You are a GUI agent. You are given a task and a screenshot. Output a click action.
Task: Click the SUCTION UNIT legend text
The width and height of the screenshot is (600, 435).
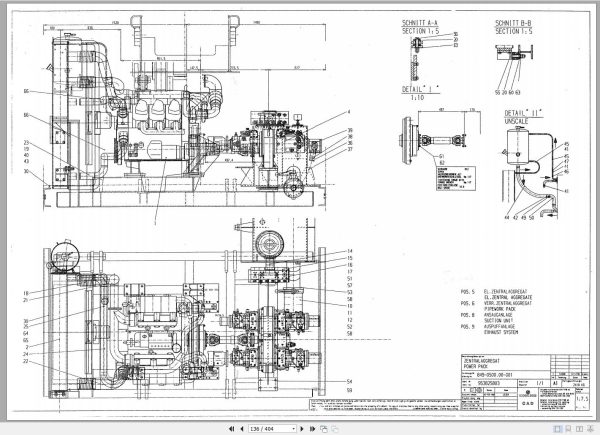pos(498,321)
